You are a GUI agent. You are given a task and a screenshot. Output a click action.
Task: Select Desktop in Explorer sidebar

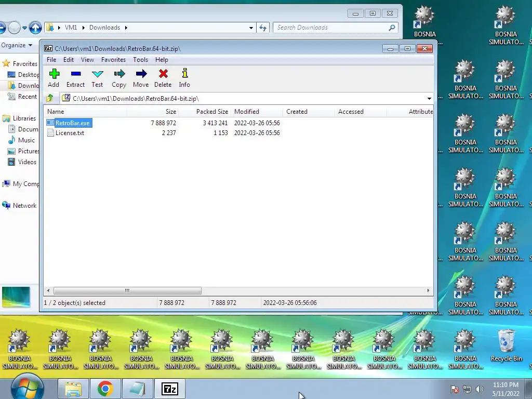23,75
